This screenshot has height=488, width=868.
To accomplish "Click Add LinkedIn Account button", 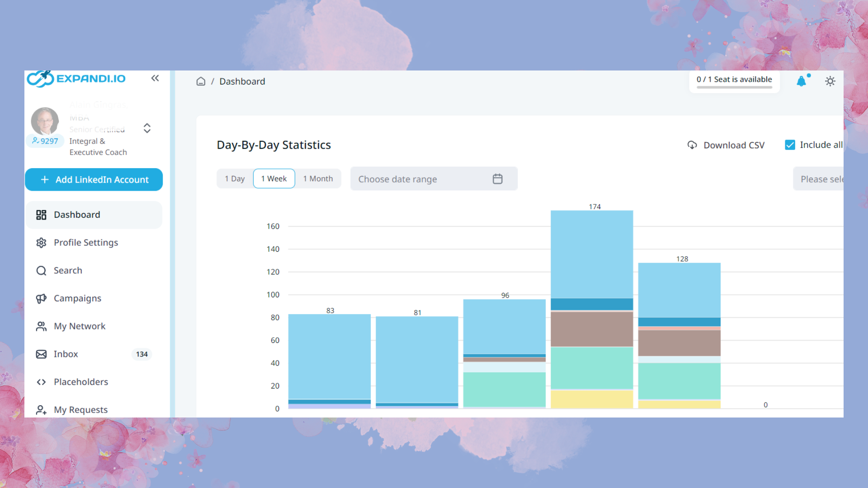I will (94, 180).
